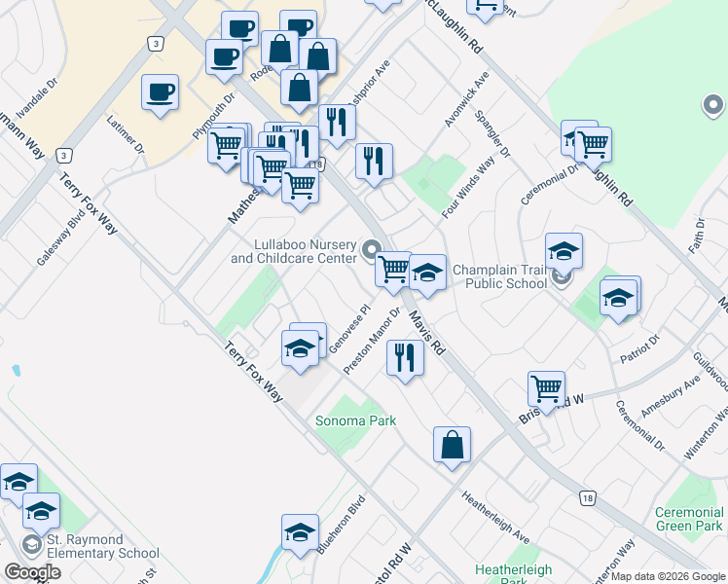Click the restaurant marker near Four Winds Way
This screenshot has height=584, width=728.
pos(374,164)
